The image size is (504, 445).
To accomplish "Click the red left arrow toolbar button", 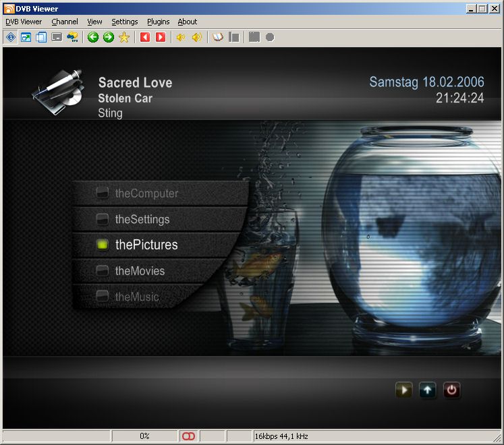I will (x=145, y=37).
